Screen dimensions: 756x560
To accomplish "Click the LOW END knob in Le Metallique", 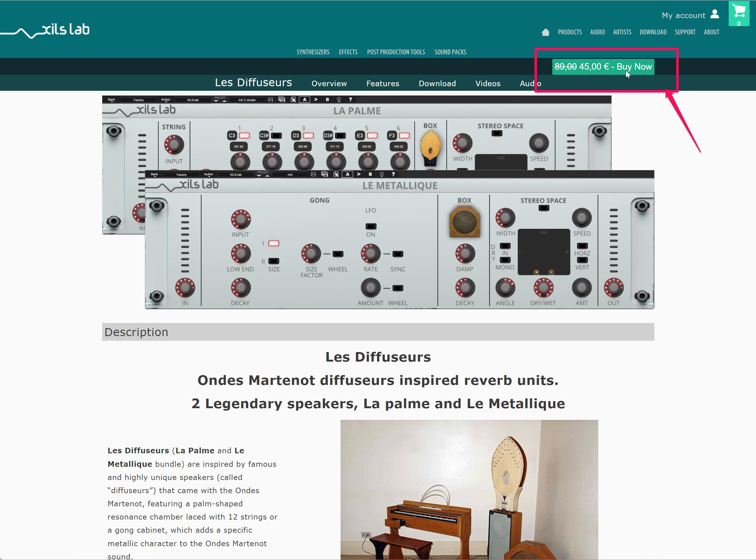I will click(241, 254).
